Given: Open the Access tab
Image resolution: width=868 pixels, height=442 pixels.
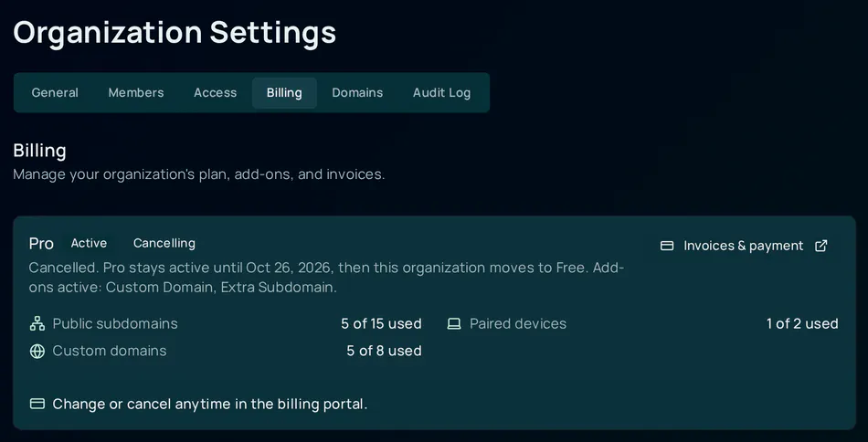Looking at the screenshot, I should point(216,93).
